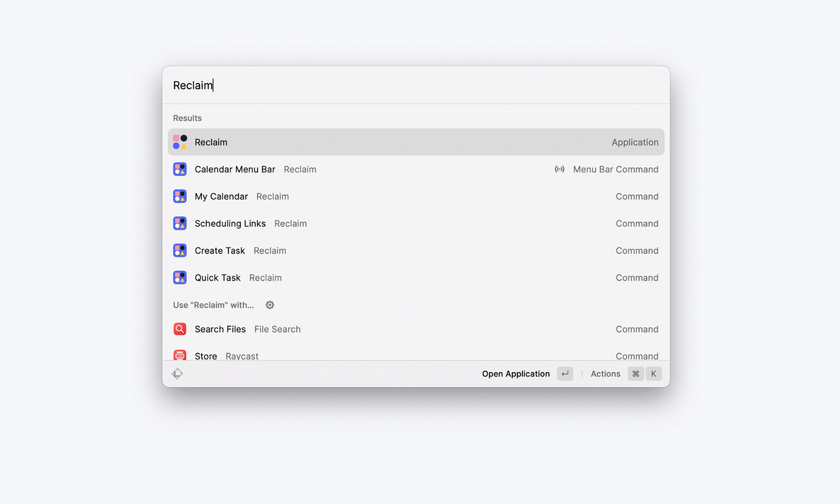Click the Reclaim subtitle beside Scheduling Links
Viewport: 840px width, 504px height.
point(290,223)
